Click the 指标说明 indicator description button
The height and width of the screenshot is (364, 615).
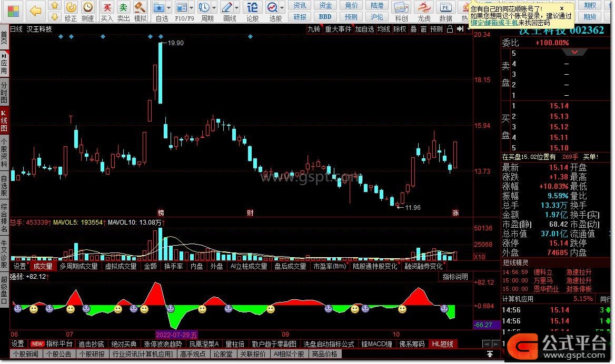455,277
